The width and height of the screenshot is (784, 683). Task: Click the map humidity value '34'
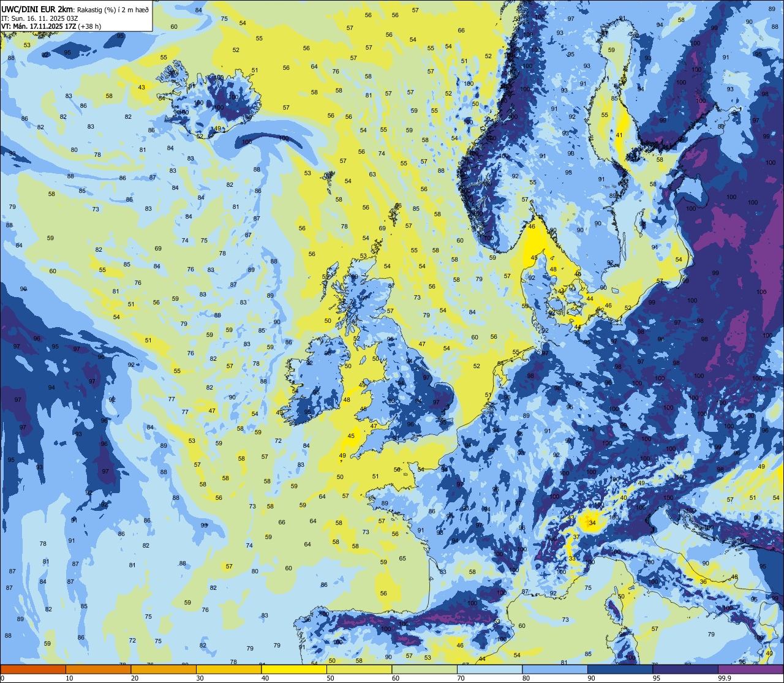point(592,523)
